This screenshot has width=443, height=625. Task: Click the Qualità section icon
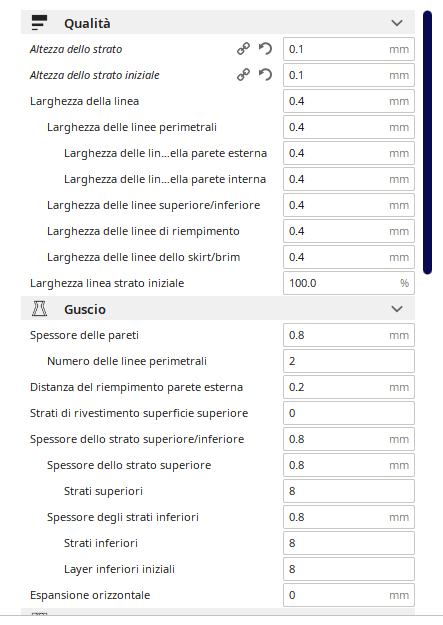[x=39, y=23]
